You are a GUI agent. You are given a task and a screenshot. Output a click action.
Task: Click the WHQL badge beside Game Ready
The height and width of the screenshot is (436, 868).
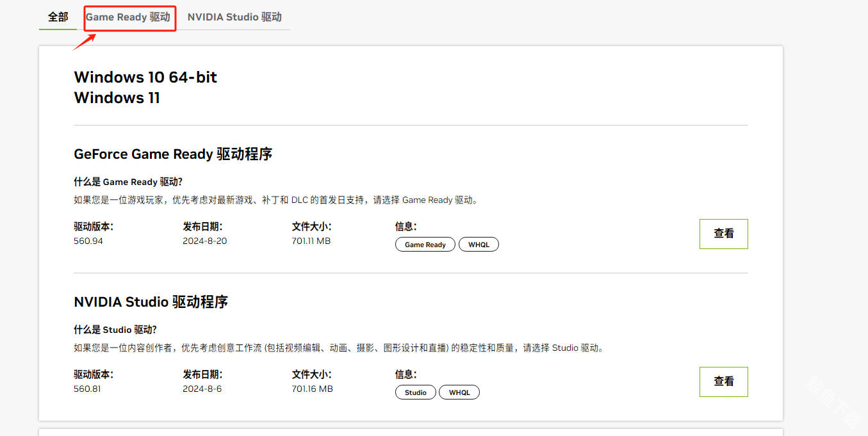pos(479,245)
